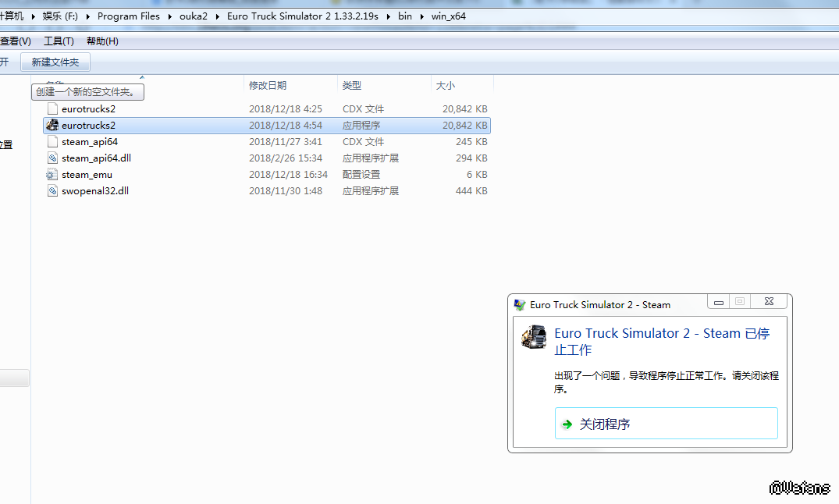Expand arrow after ouka2 in address bar

[217, 16]
